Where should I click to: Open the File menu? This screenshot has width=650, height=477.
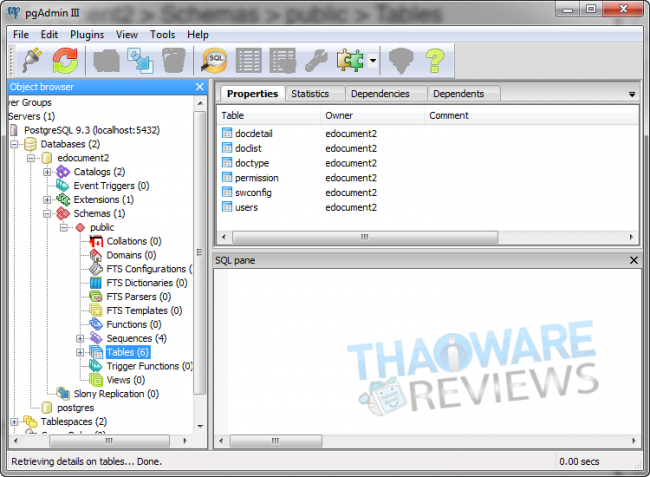21,35
